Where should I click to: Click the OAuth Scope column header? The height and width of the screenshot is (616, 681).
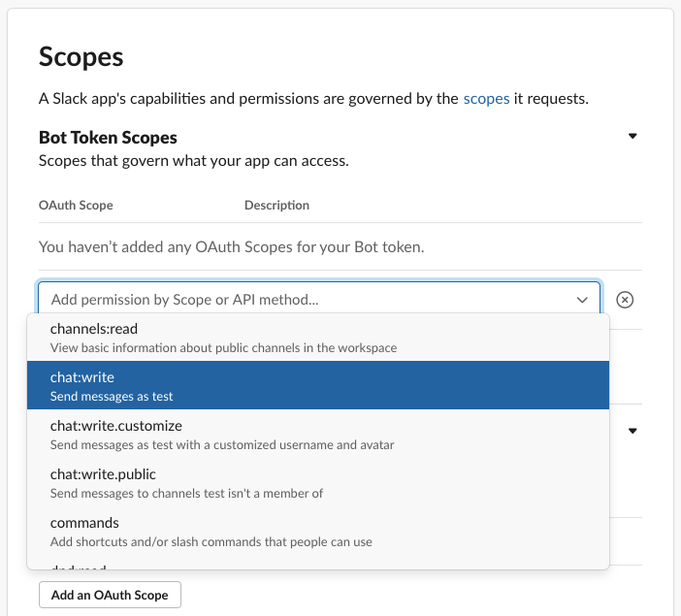coord(76,206)
